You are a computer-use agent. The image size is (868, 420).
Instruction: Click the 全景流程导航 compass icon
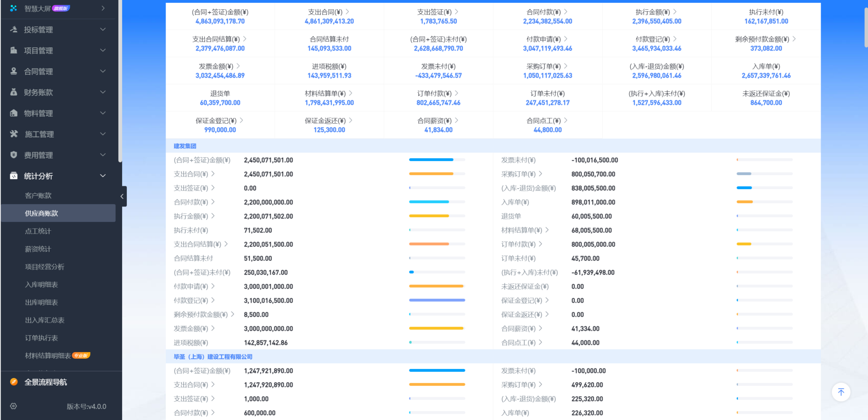coord(14,382)
